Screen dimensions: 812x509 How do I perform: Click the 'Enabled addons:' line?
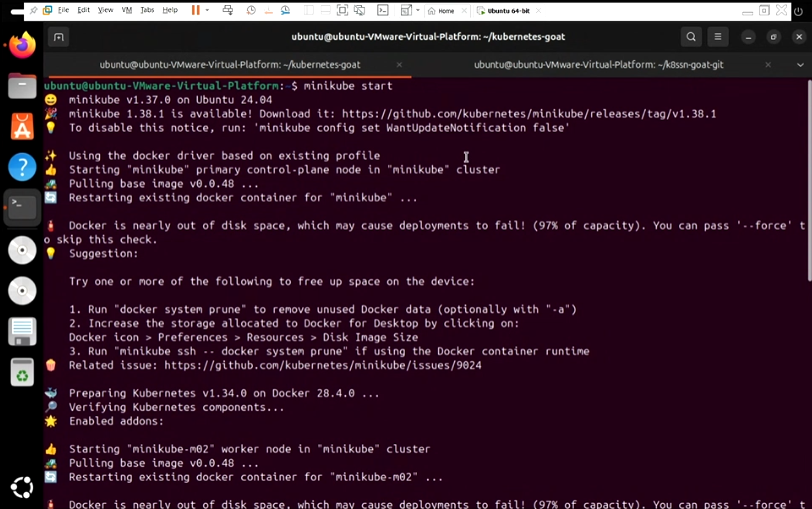coord(117,421)
